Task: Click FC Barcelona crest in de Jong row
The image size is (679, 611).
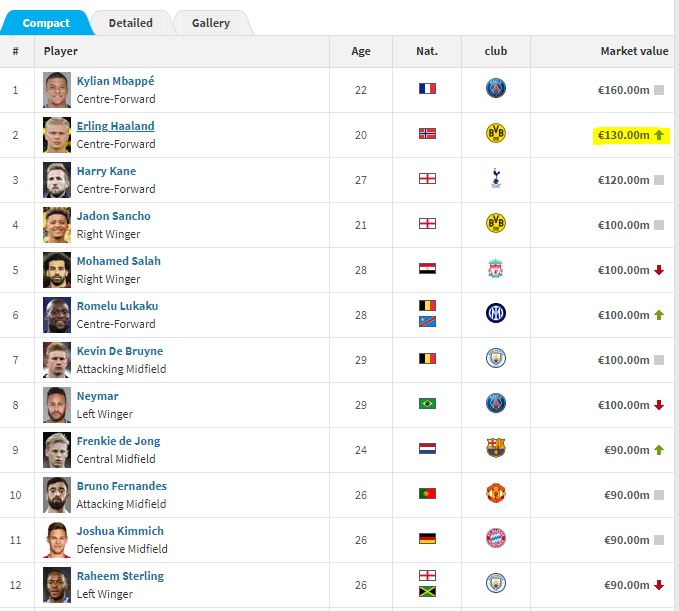Action: pyautogui.click(x=496, y=448)
